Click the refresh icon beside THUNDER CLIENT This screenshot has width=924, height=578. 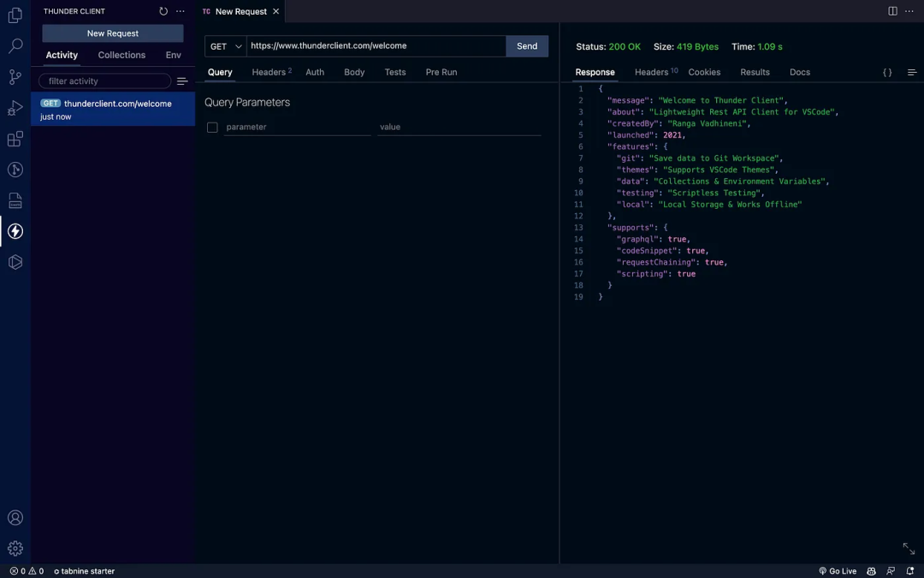click(x=163, y=10)
